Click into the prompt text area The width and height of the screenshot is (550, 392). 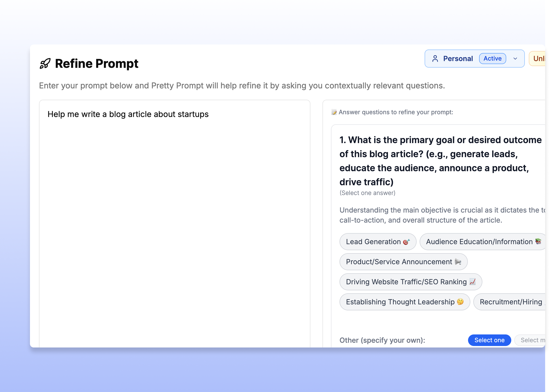click(x=174, y=223)
